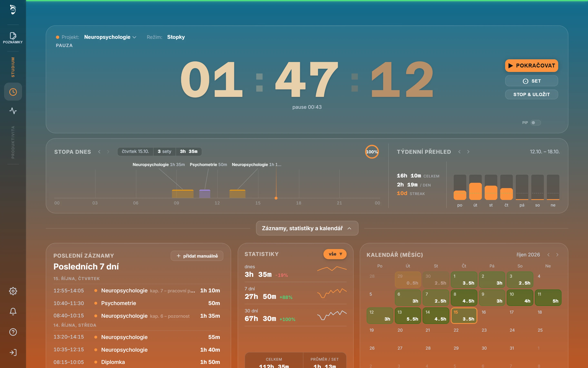Go to next month in calendar
This screenshot has width=588, height=368.
pos(557,255)
